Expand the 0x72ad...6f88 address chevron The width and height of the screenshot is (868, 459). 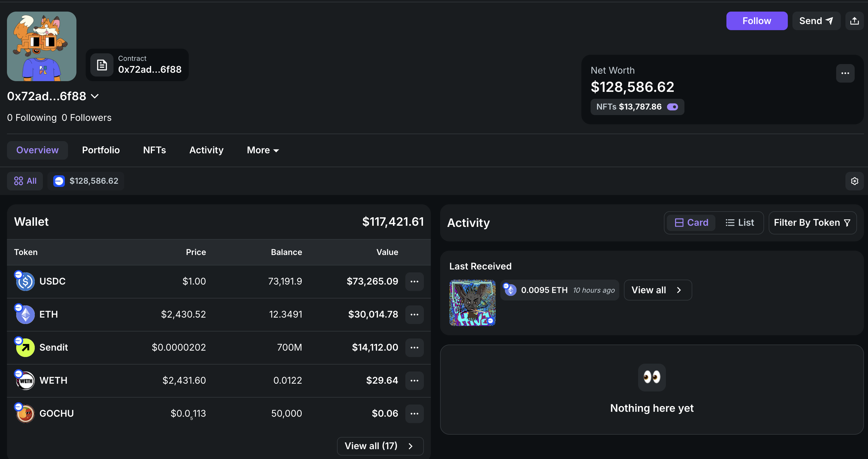[x=95, y=96]
